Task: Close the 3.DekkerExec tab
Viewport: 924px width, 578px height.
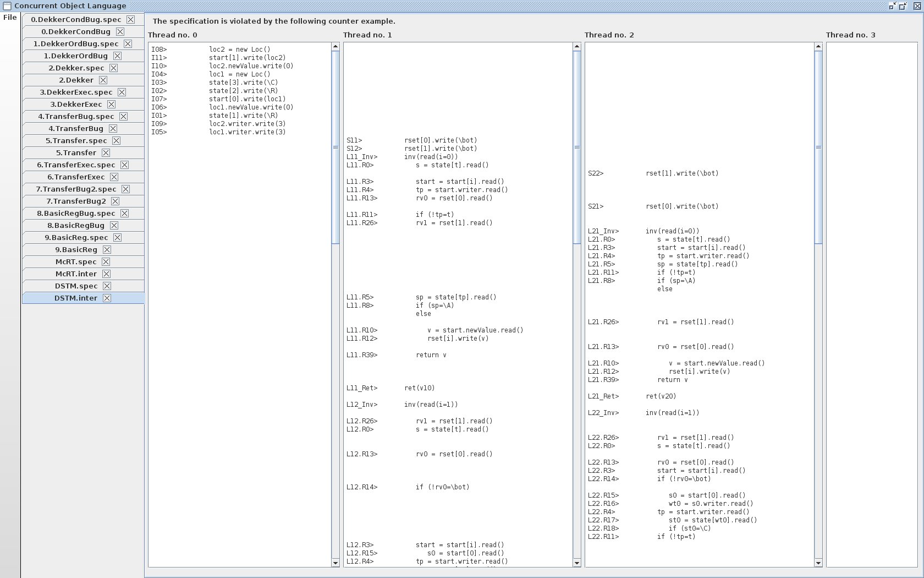Action: 111,104
